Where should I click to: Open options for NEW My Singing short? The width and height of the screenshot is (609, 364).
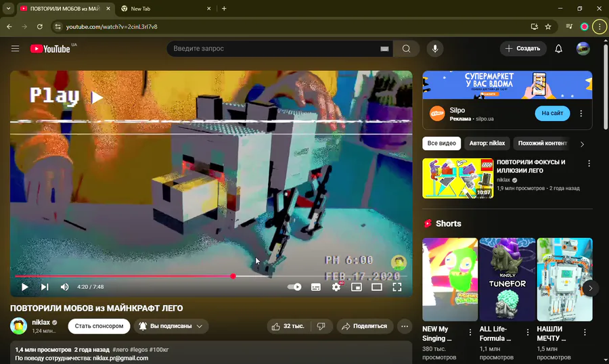pyautogui.click(x=470, y=332)
